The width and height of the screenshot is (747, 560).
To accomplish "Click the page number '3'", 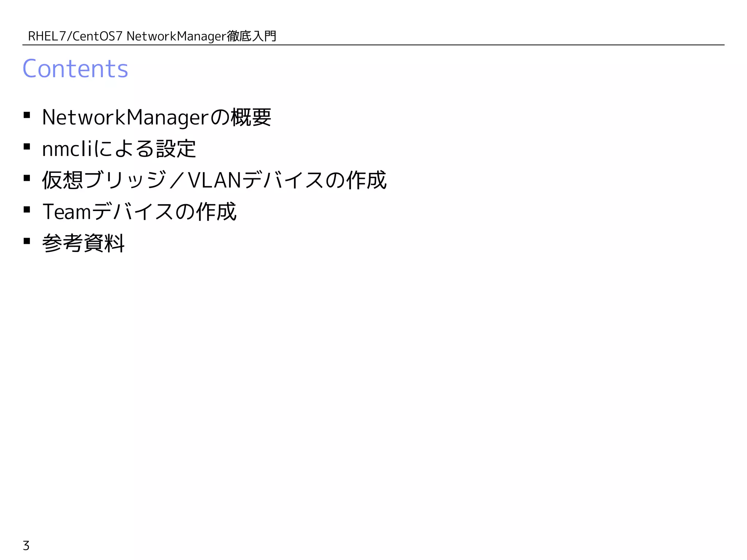I will [x=26, y=545].
